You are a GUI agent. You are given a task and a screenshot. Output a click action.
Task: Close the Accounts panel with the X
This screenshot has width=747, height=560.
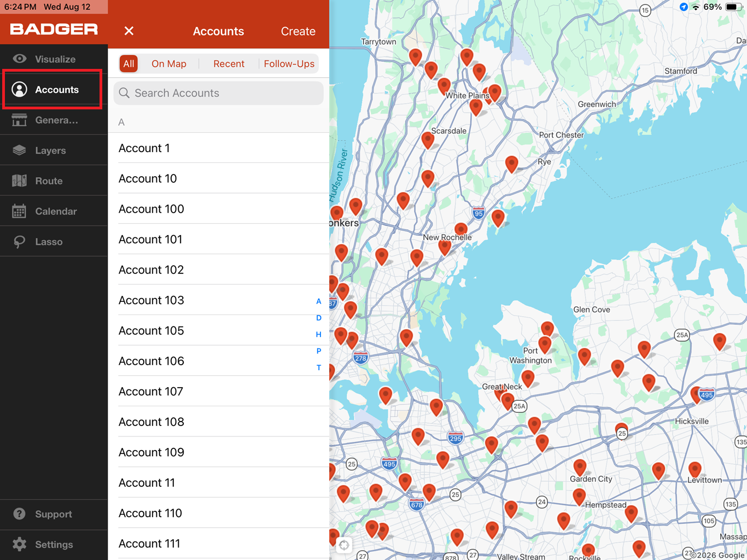click(129, 31)
